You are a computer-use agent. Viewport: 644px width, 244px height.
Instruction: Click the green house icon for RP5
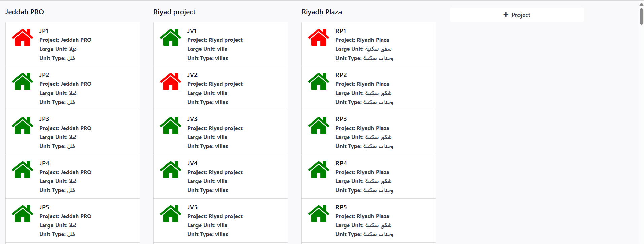pyautogui.click(x=319, y=214)
